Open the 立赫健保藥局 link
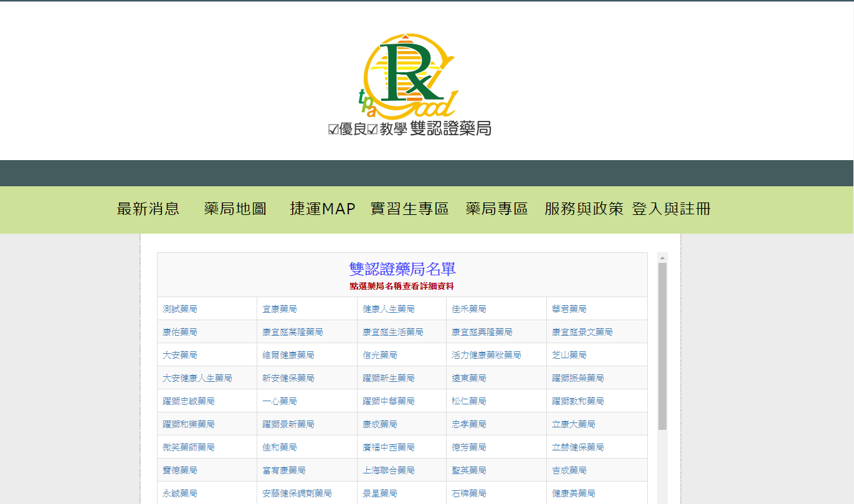 (578, 447)
